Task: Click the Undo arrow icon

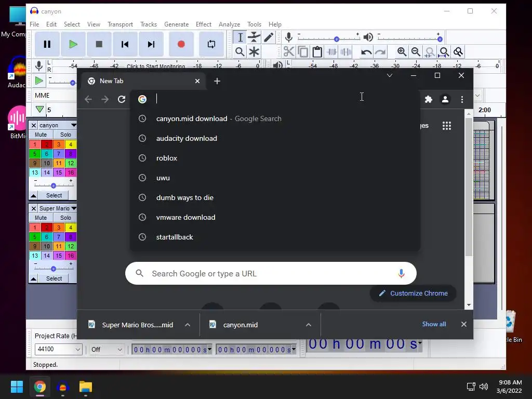Action: tap(366, 51)
